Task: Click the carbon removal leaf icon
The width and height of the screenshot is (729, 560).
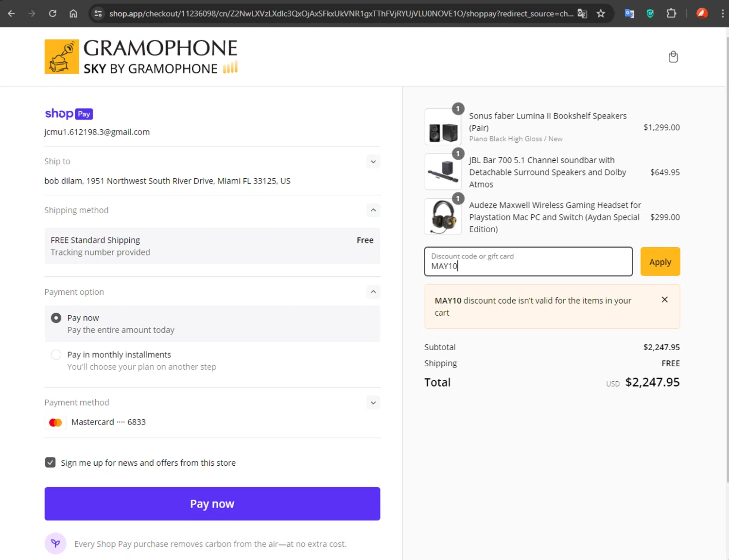Action: pyautogui.click(x=55, y=543)
